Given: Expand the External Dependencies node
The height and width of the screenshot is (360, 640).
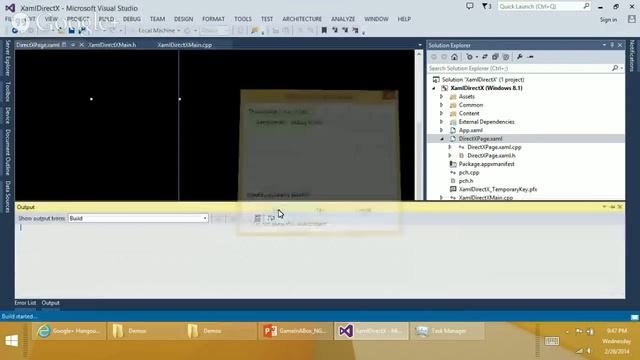Looking at the screenshot, I should point(441,122).
